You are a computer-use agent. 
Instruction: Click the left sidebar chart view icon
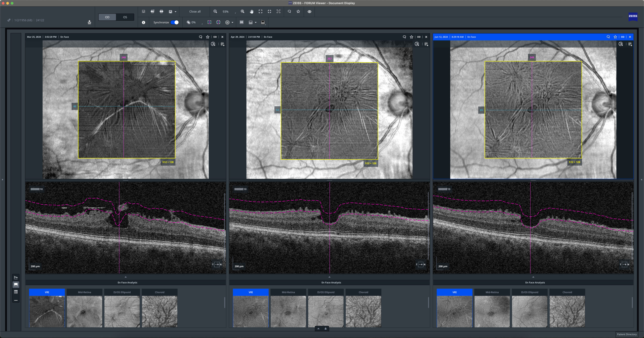point(16,277)
